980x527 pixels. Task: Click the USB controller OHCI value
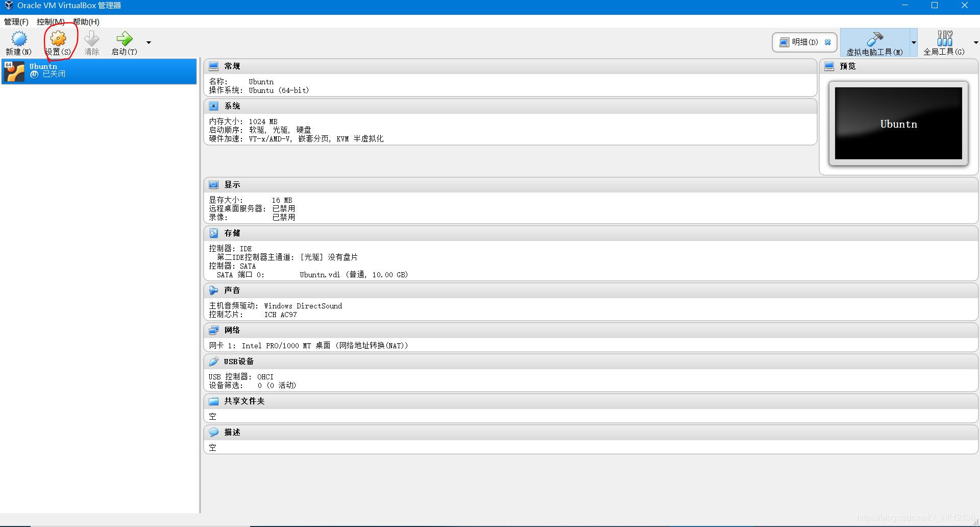pos(265,377)
